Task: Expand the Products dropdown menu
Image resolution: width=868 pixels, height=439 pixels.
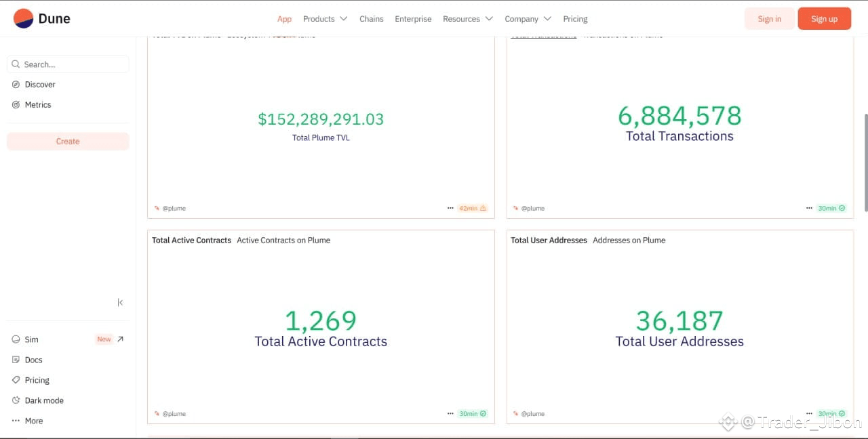Action: coord(325,19)
